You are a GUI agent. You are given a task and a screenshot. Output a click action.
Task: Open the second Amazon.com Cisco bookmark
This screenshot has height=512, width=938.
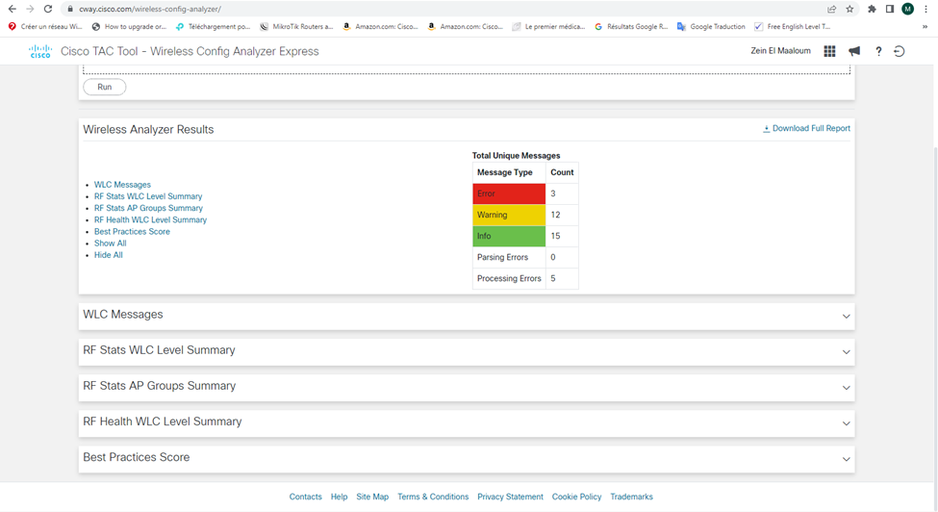point(465,26)
